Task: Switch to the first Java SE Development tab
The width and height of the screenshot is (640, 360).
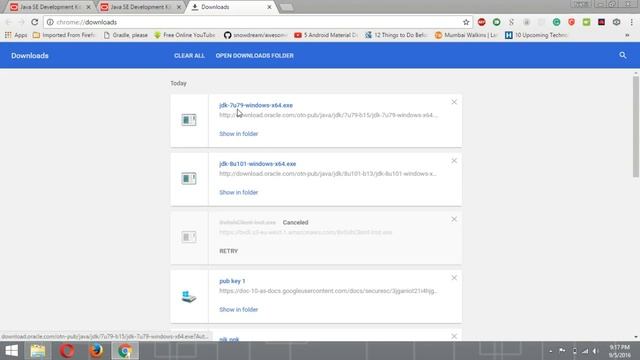Action: [50, 7]
